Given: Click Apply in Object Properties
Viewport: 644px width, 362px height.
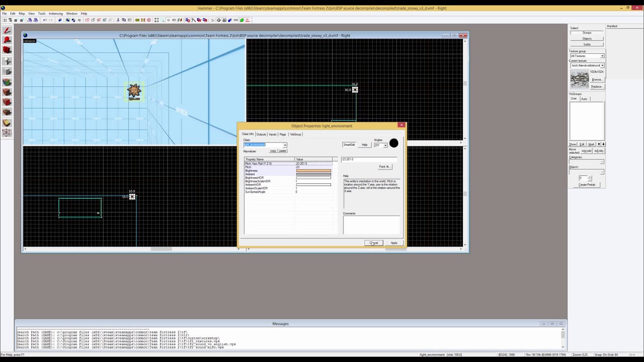Looking at the screenshot, I should 394,243.
